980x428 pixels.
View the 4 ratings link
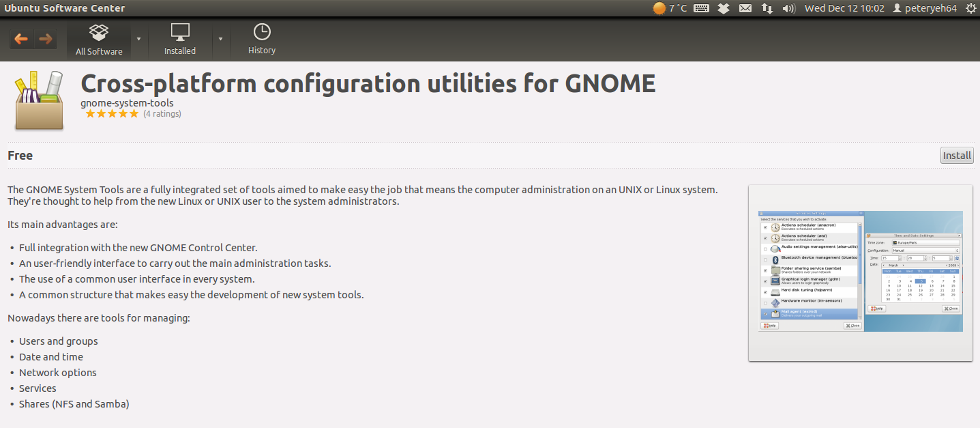pos(162,114)
